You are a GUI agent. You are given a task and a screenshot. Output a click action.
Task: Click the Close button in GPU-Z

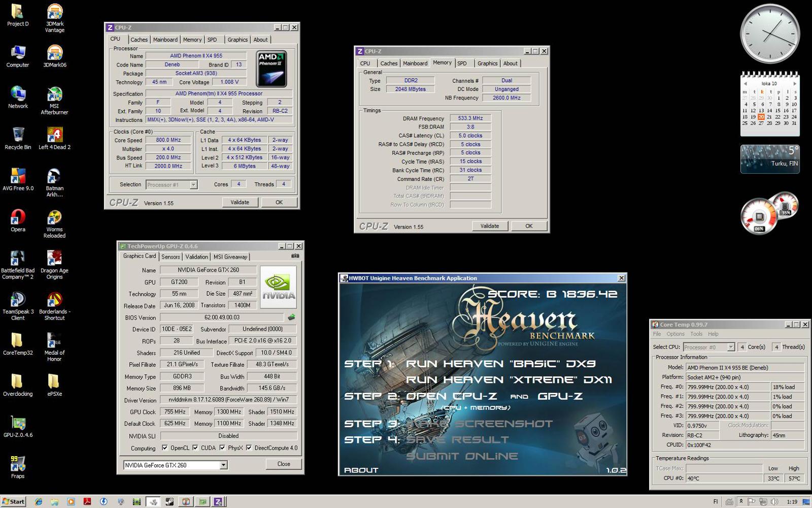tap(284, 464)
